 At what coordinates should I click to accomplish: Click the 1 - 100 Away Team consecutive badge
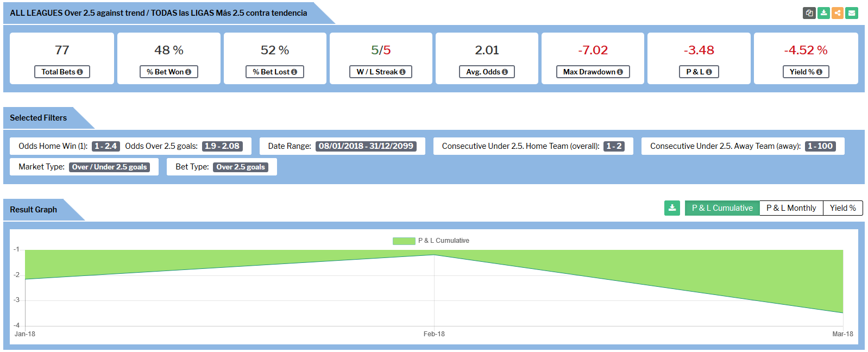tap(820, 146)
